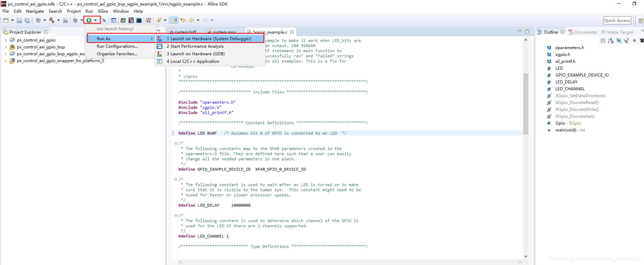Screen dimensions: 644x265
Task: Click the 010 binary file toolbar icon
Action: [x=65, y=20]
